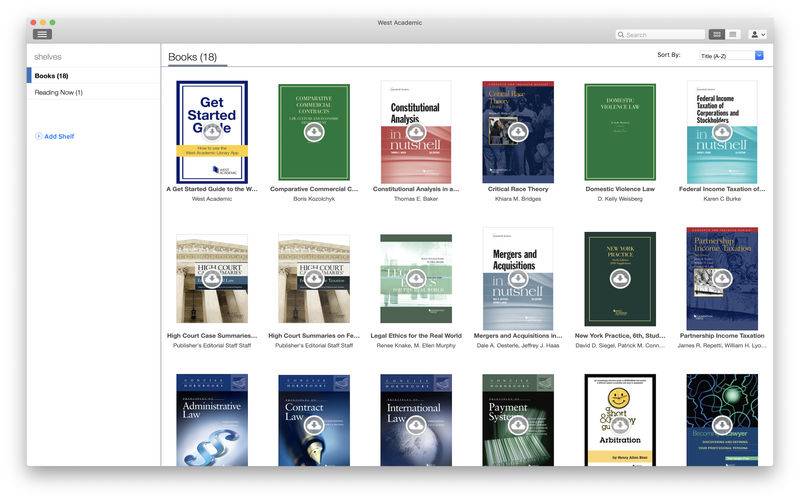Download Constitutional Analysis in a Nutshell
Screen dimensions: 800x500
click(416, 132)
